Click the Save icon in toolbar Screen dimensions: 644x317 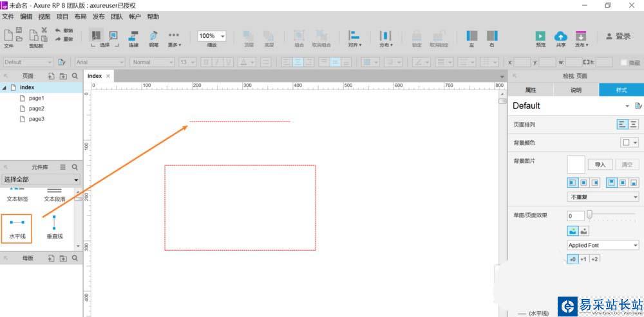[x=19, y=30]
